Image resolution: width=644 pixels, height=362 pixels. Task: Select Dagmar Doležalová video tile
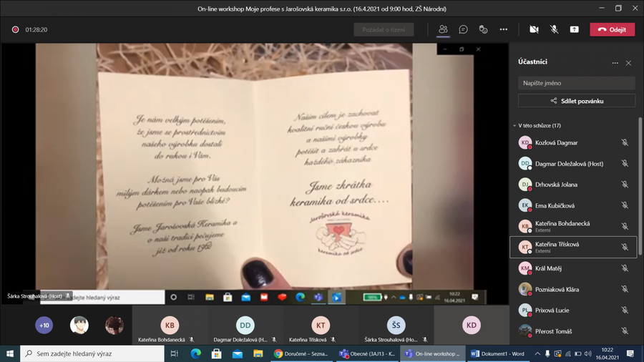pos(245,325)
